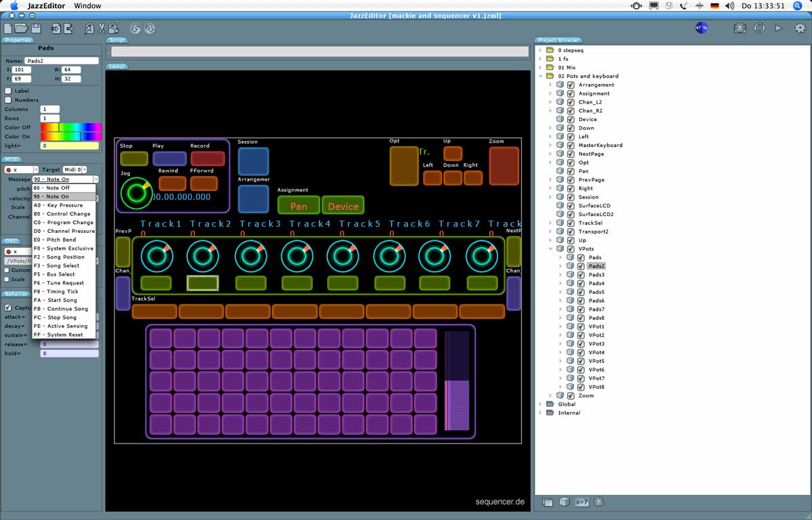
Task: Click the play triangle icon in toolbar
Action: 779,28
